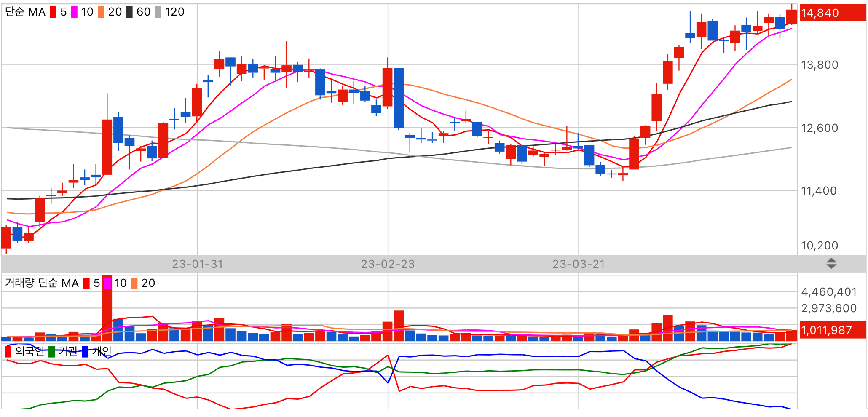Click the tallest red volume spike bar
Image resolution: width=868 pixels, height=417 pixels.
[107, 307]
